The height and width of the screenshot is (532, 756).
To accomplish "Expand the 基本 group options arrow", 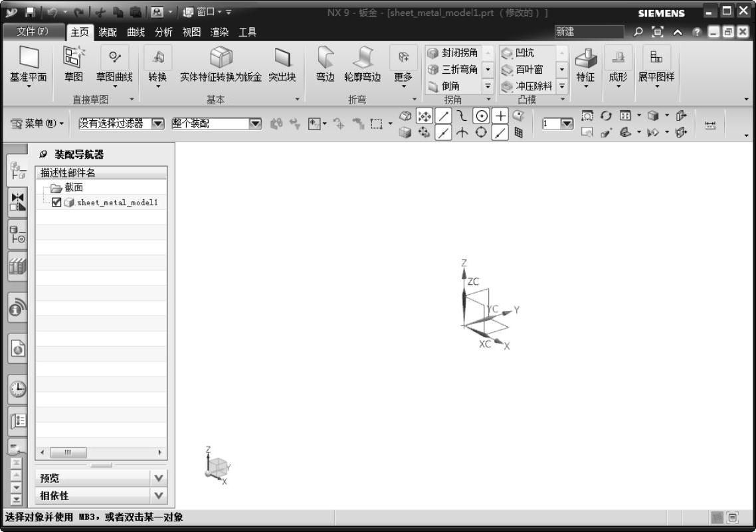I will [297, 99].
